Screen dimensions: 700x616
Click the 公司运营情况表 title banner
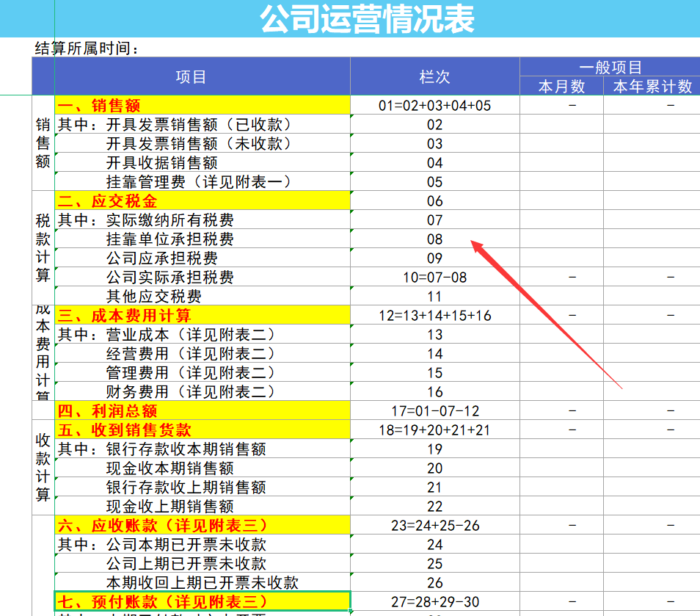(367, 16)
